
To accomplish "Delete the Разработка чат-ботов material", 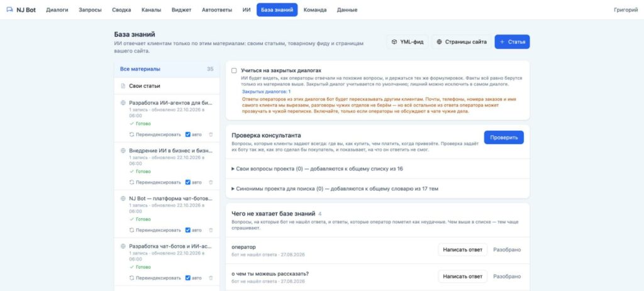I will 211,278.
